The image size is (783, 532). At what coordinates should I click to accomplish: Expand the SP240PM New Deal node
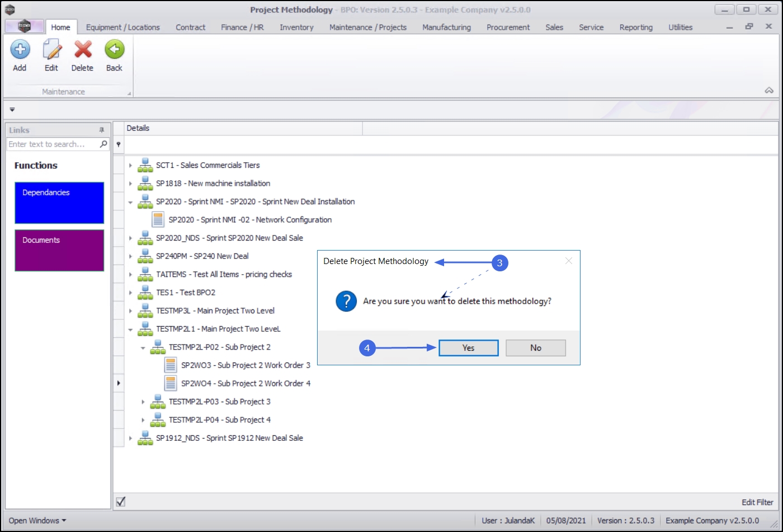click(130, 256)
